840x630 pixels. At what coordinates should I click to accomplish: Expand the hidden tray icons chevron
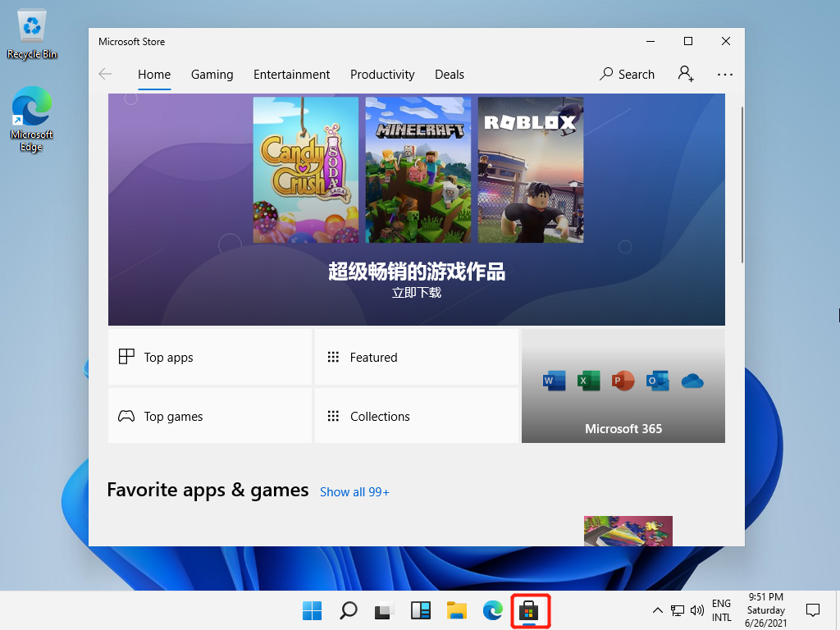click(657, 610)
